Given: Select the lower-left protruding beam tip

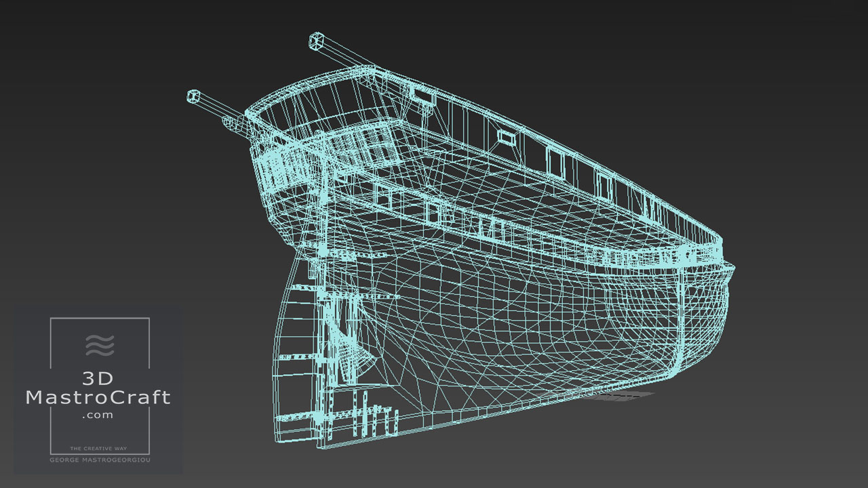Looking at the screenshot, I should click(193, 96).
